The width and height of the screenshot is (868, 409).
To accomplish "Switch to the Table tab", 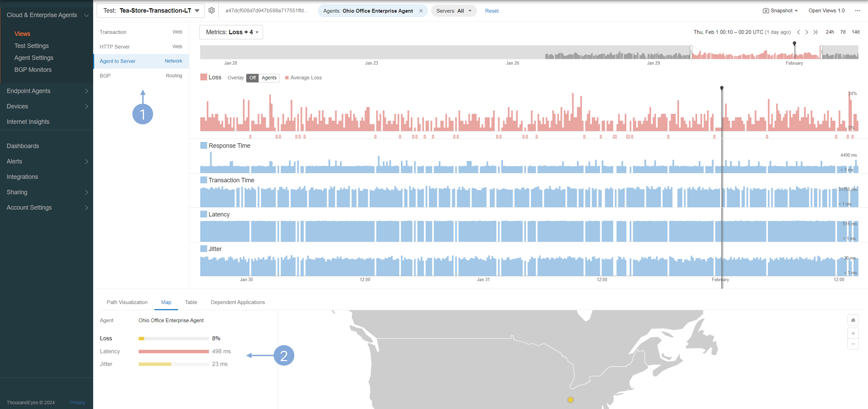I will pos(191,302).
